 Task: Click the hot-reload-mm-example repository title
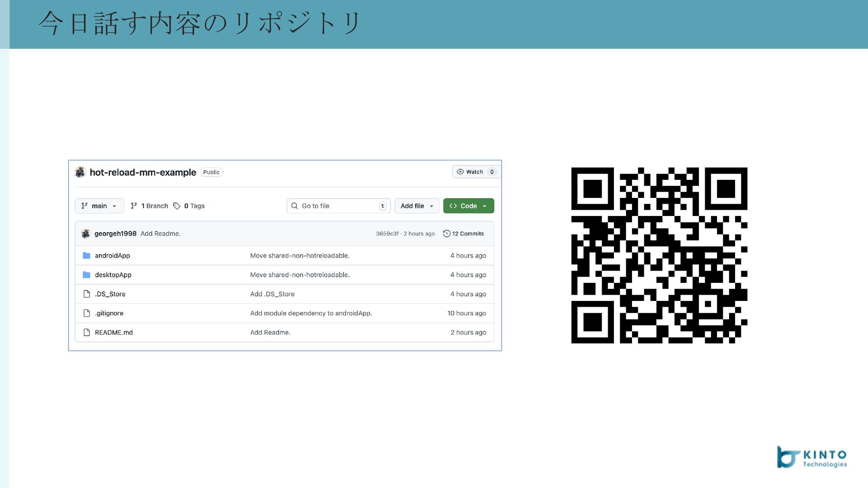pos(143,172)
